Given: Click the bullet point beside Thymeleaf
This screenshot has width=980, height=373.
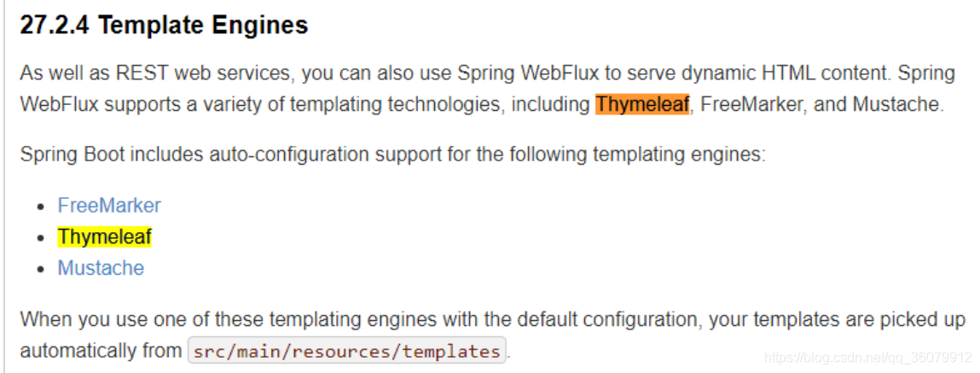Looking at the screenshot, I should [41, 238].
